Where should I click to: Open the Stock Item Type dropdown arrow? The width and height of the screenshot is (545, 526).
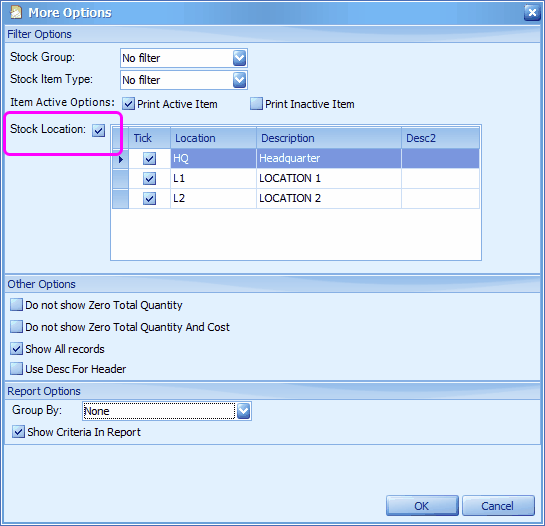pyautogui.click(x=239, y=80)
